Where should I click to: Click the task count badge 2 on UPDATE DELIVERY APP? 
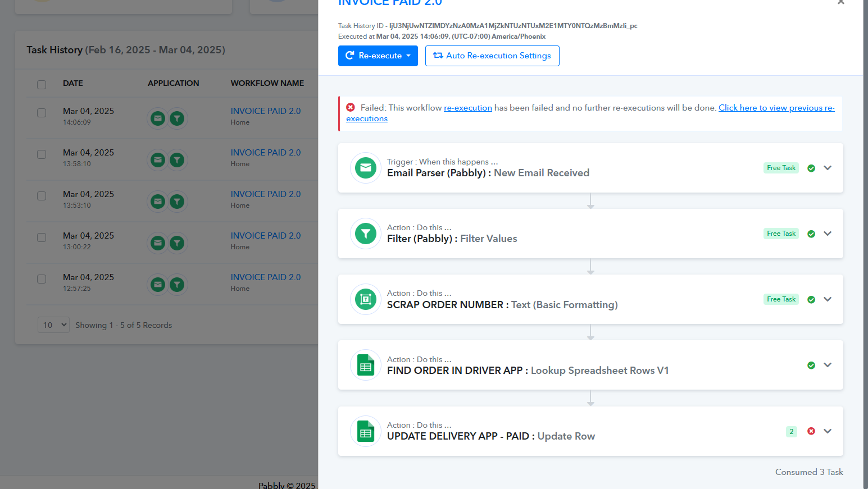[x=792, y=432]
